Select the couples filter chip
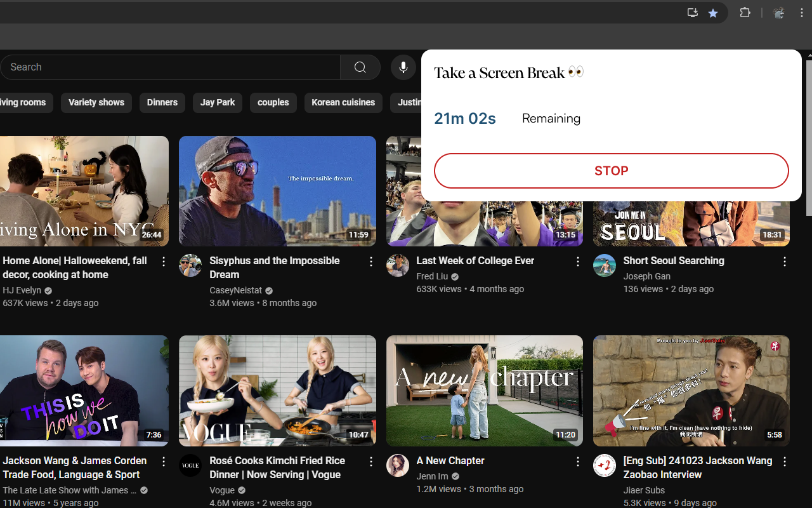The image size is (812, 508). pyautogui.click(x=273, y=102)
